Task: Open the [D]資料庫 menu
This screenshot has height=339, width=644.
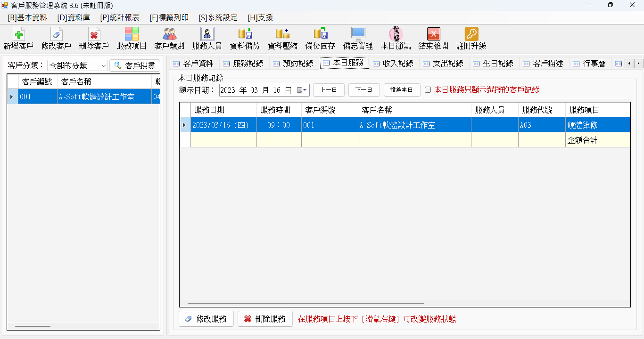Action: pos(74,17)
